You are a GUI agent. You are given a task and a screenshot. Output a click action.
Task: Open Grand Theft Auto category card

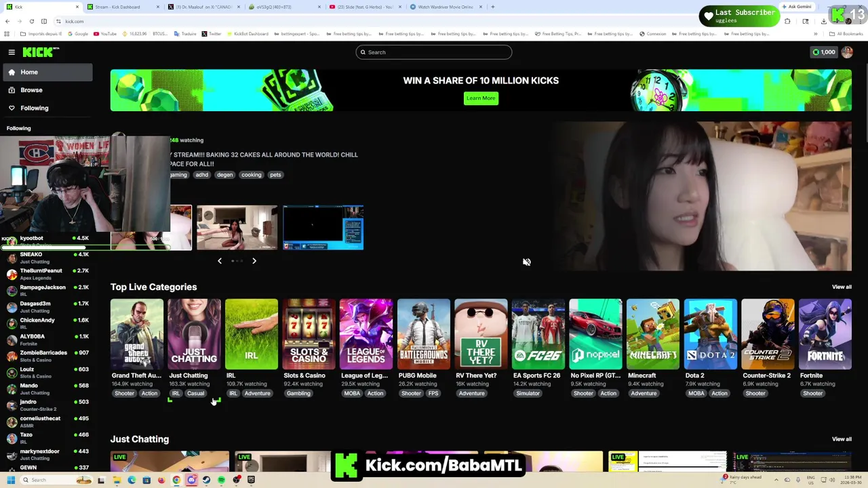click(x=137, y=334)
